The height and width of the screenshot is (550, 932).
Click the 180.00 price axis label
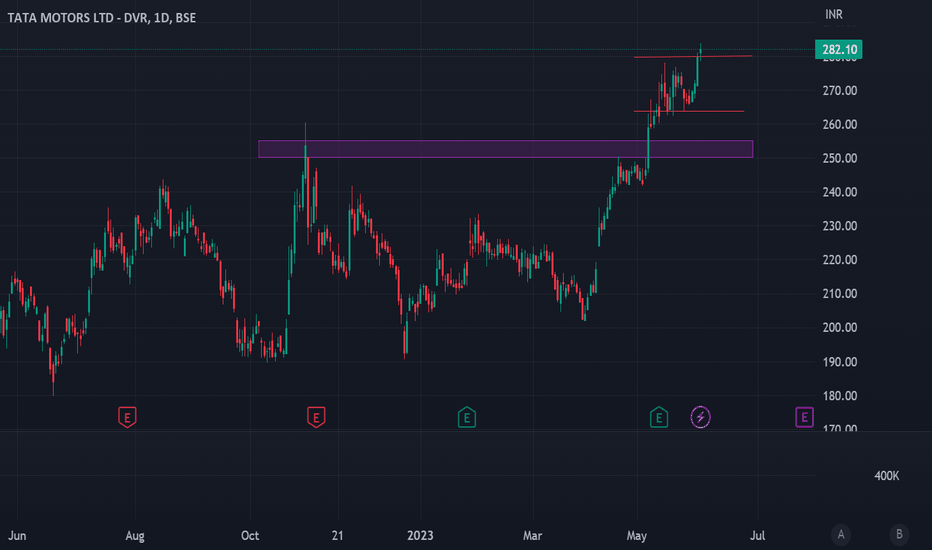[840, 395]
